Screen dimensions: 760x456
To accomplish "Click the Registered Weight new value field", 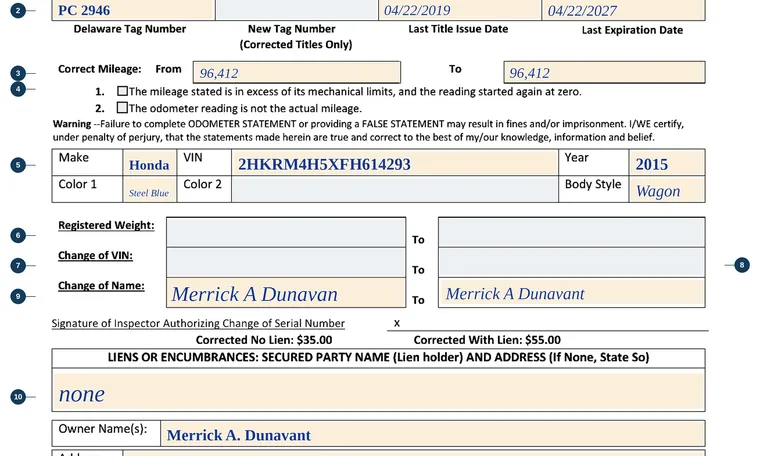I will tap(571, 232).
